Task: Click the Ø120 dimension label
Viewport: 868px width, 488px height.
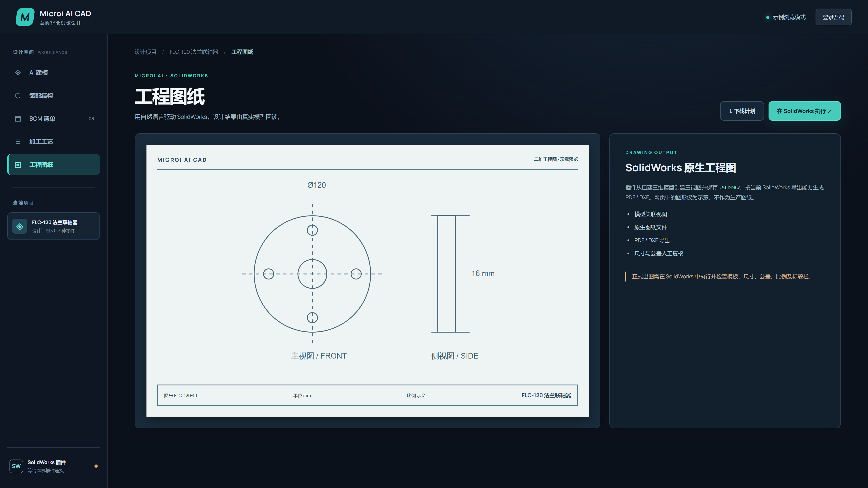Action: click(x=316, y=185)
